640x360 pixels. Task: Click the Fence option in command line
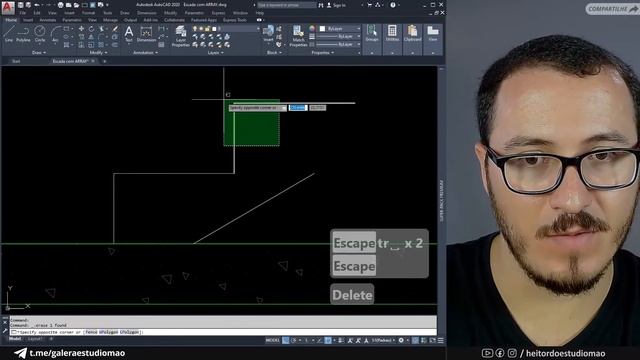(91, 332)
